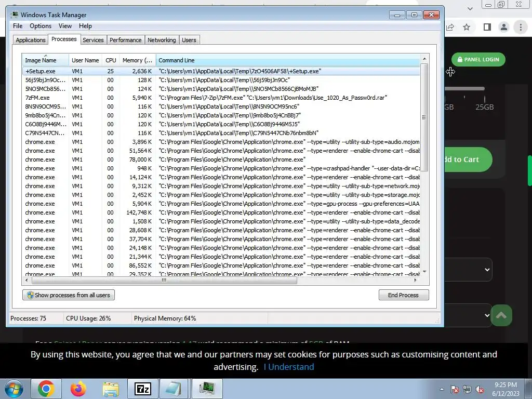This screenshot has height=399, width=532.
Task: Open Windows Explorer folder icon in taskbar
Action: (x=111, y=389)
